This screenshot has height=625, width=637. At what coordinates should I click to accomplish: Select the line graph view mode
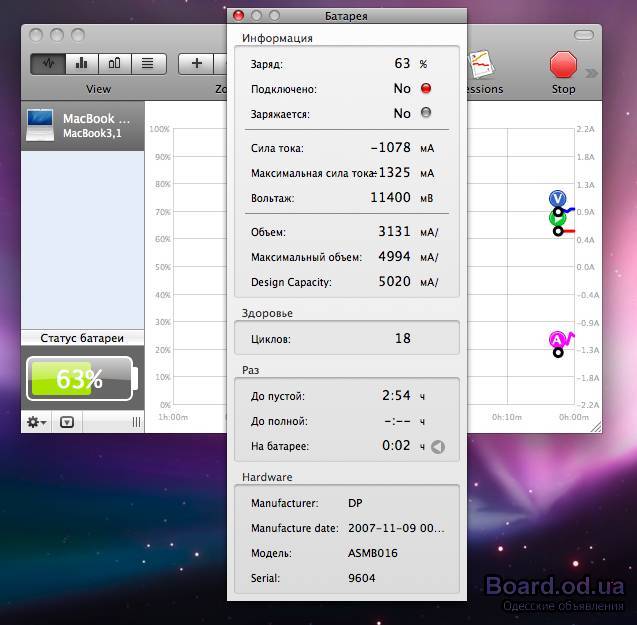coord(48,64)
